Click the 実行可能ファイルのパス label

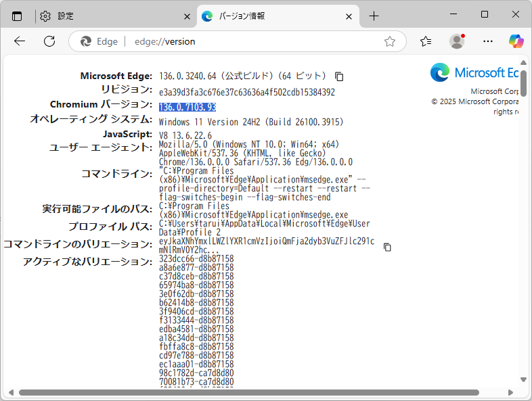(97, 209)
